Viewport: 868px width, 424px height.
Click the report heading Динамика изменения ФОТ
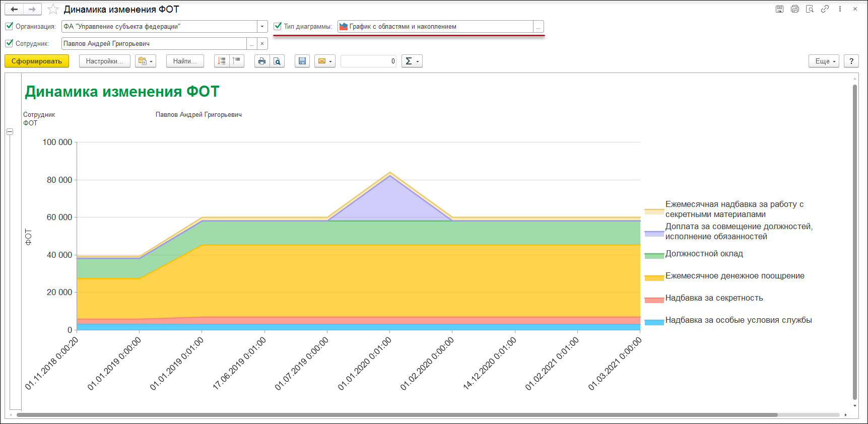click(x=122, y=92)
